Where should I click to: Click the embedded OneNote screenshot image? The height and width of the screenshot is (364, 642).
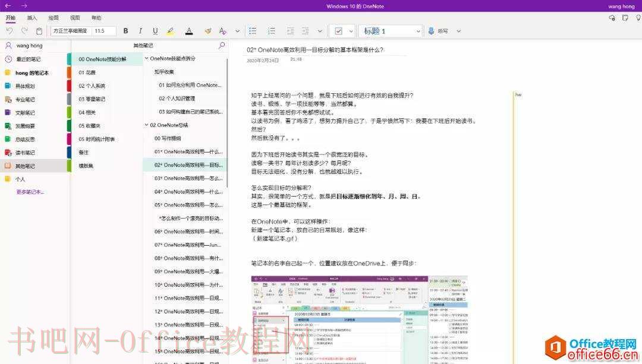(359, 319)
